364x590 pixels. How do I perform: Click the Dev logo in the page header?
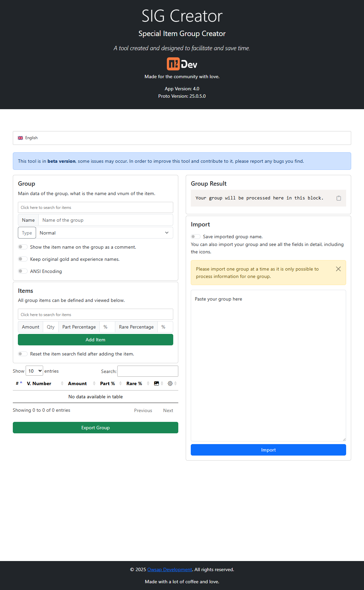182,64
